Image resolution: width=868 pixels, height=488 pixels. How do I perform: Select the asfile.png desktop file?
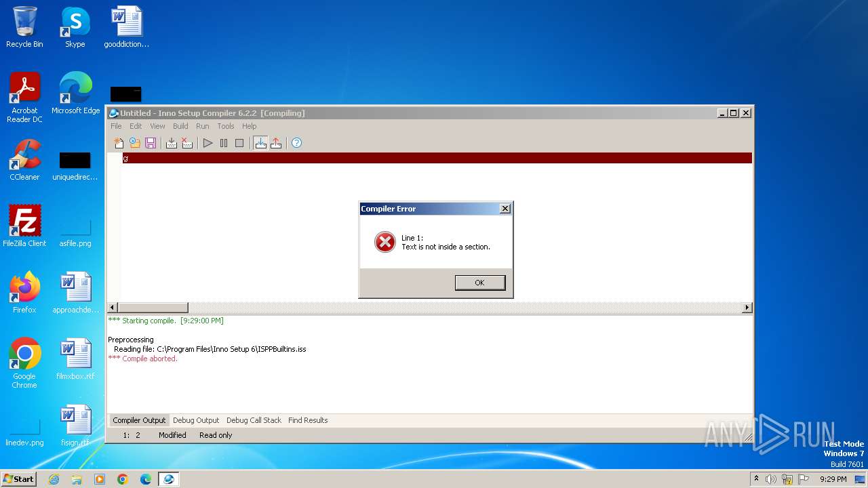75,233
